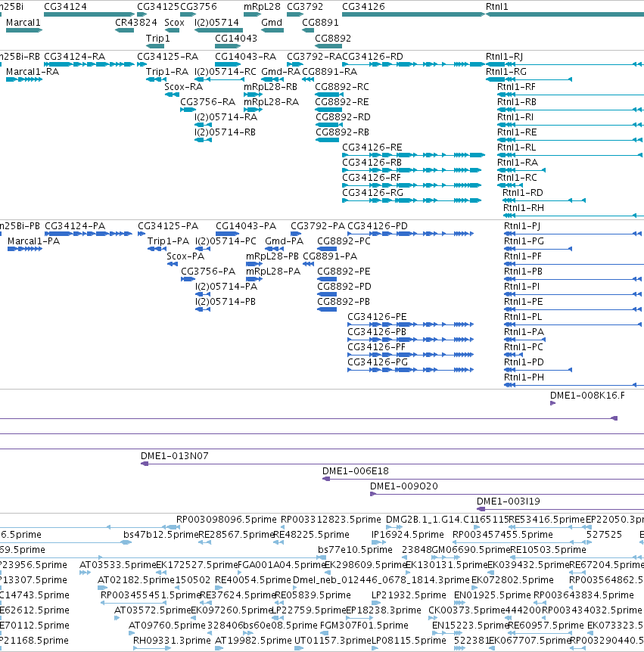Click the Rtnl1-PC protein label
Image resolution: width=644 pixels, height=652 pixels.
click(x=524, y=347)
